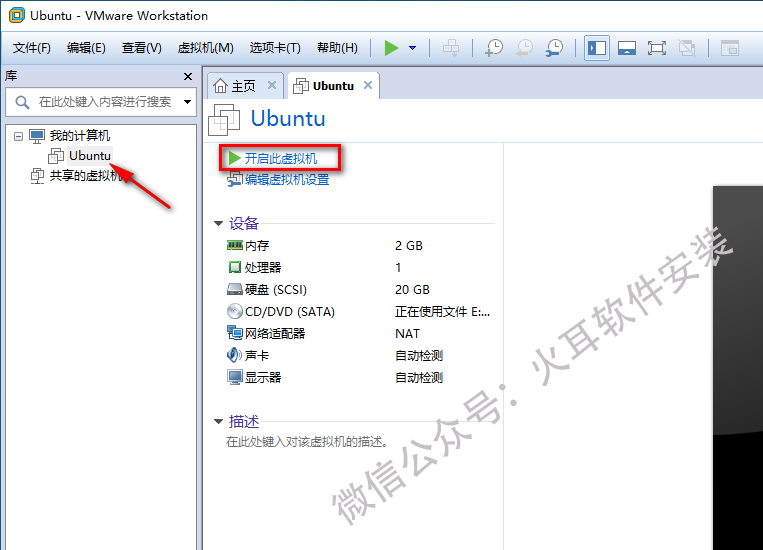
Task: Click the VMware Workstation title bar logo
Action: pyautogui.click(x=17, y=15)
